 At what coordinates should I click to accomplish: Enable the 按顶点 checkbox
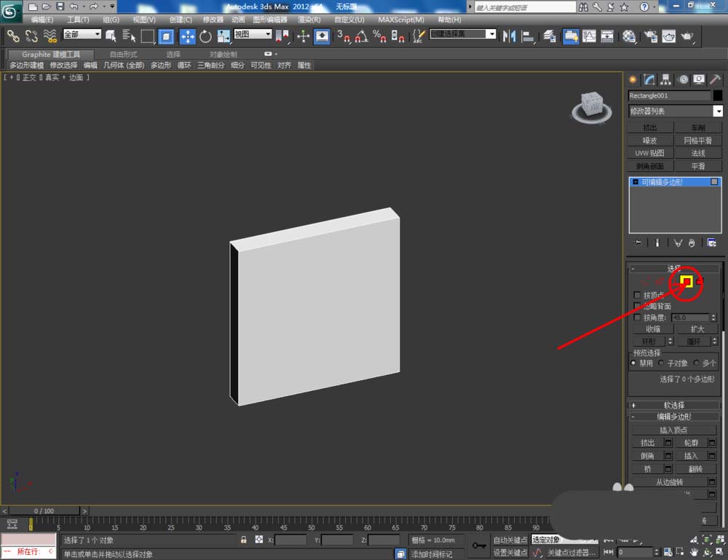coord(638,296)
